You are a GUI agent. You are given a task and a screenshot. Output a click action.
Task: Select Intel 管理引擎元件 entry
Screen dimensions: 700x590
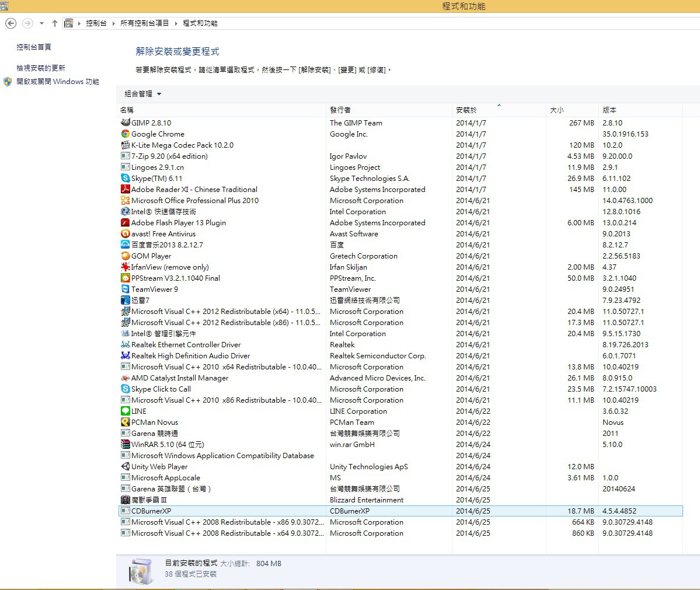(x=401, y=333)
